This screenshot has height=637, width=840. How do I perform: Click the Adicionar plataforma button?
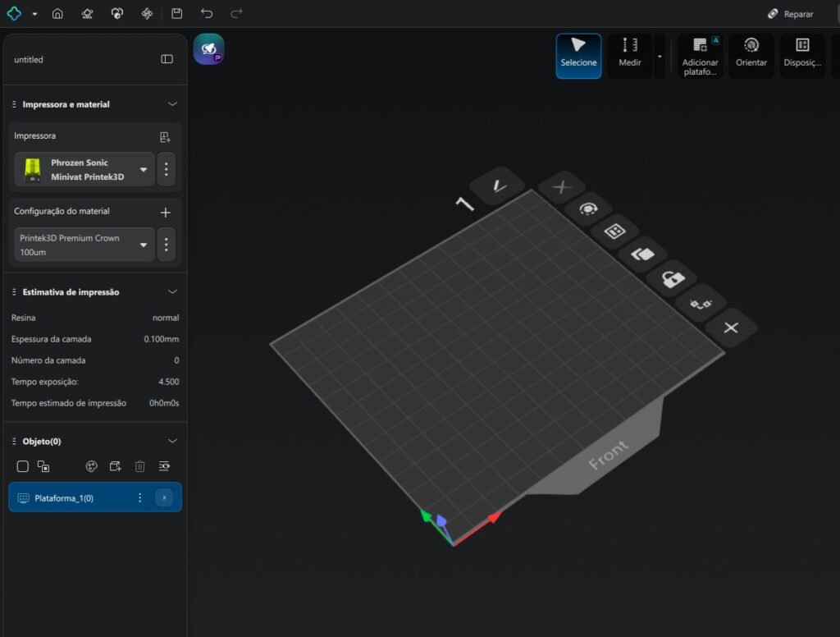pos(700,55)
